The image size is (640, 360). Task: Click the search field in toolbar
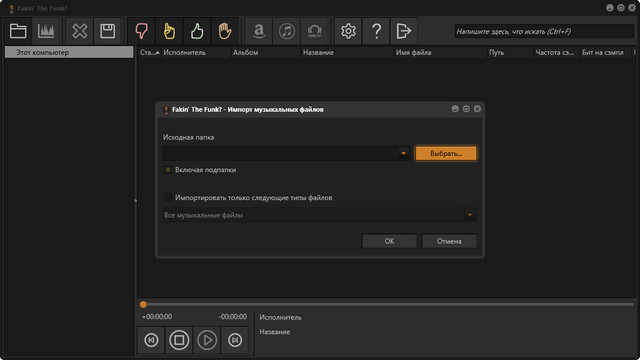coord(544,31)
